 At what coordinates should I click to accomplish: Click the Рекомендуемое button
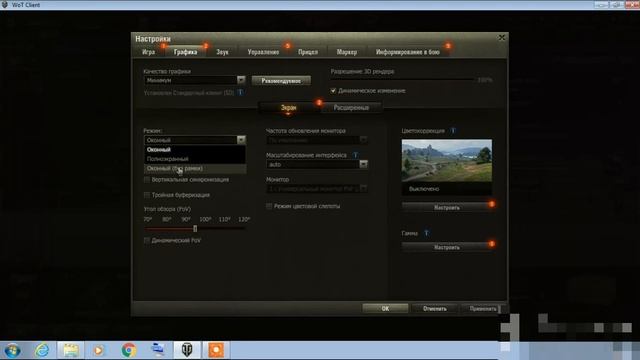[281, 81]
